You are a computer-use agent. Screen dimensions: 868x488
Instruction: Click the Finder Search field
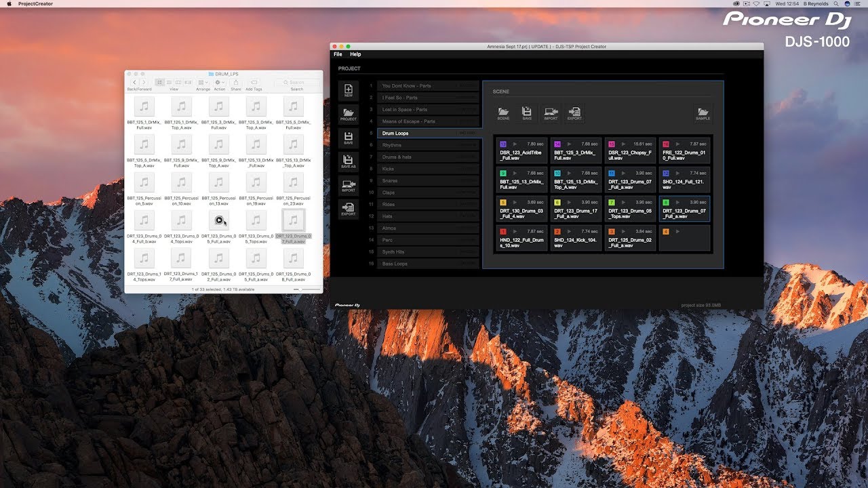click(x=297, y=82)
